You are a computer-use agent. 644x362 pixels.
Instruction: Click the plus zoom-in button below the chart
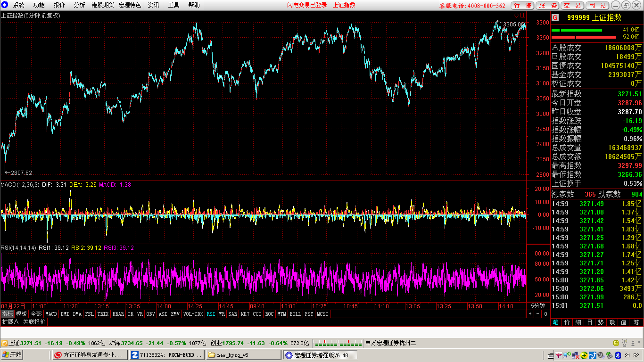tap(530, 313)
